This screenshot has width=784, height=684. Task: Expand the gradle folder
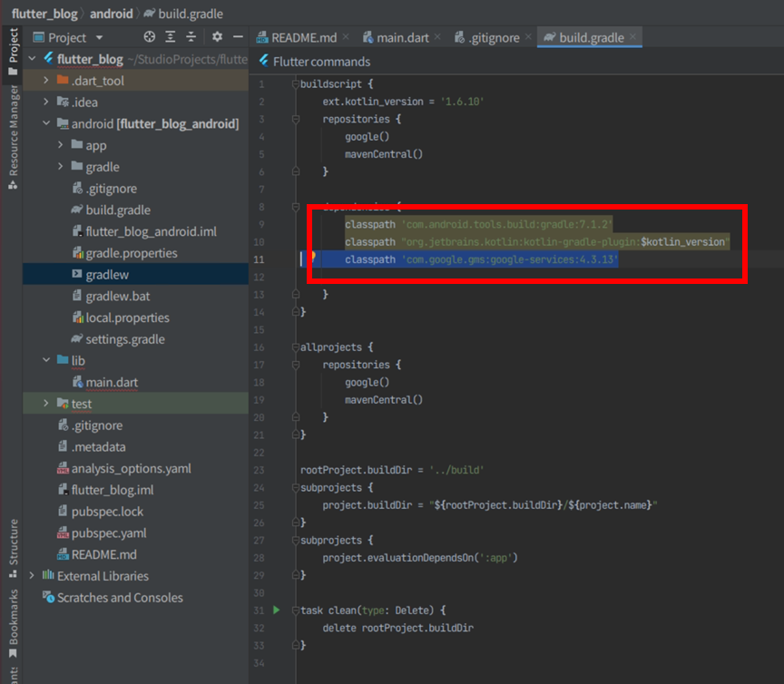(60, 166)
